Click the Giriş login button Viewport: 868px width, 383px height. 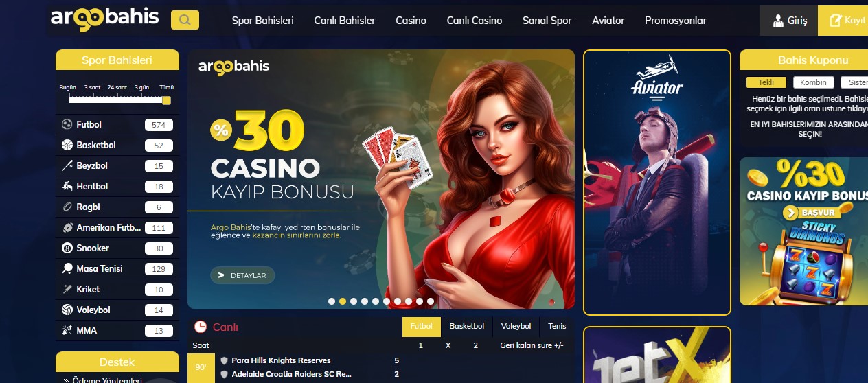coord(789,21)
